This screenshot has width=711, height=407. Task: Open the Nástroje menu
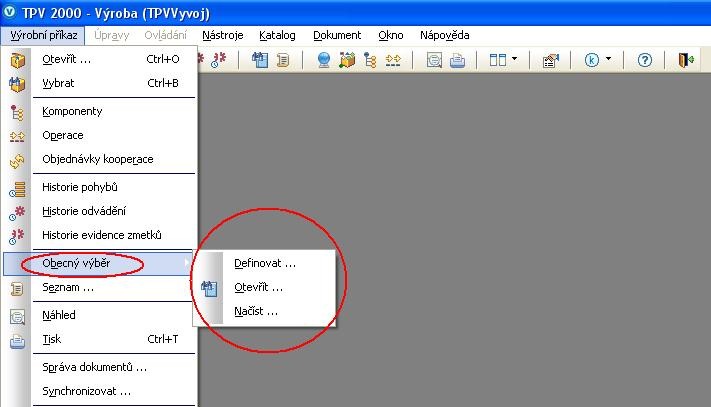(223, 35)
